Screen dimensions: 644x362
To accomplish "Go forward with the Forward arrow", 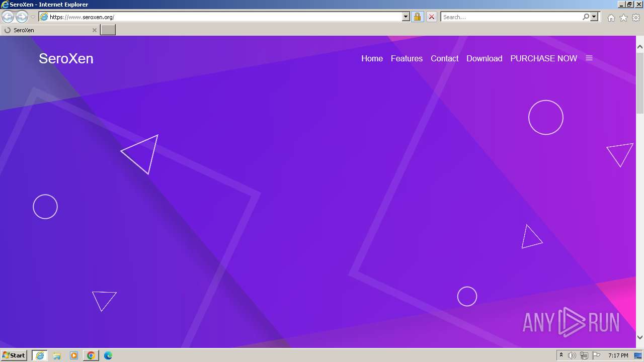I will coord(22,17).
